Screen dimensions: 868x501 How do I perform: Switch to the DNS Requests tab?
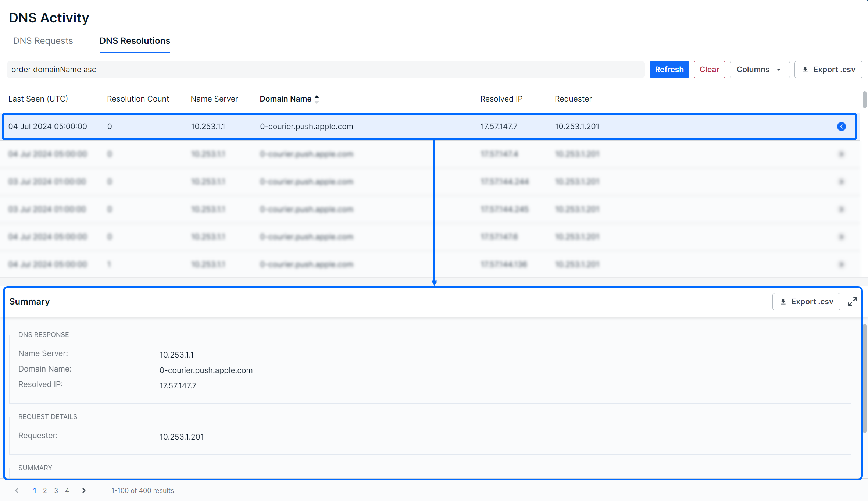(x=43, y=41)
